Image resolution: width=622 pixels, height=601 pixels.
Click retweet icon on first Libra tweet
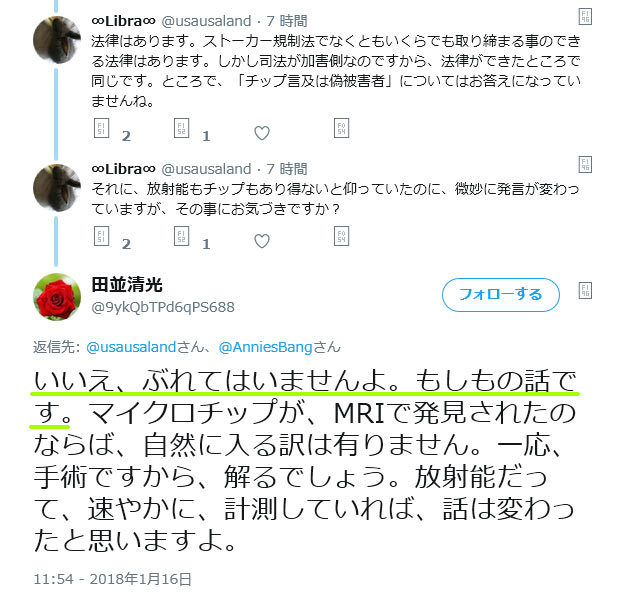tap(181, 128)
